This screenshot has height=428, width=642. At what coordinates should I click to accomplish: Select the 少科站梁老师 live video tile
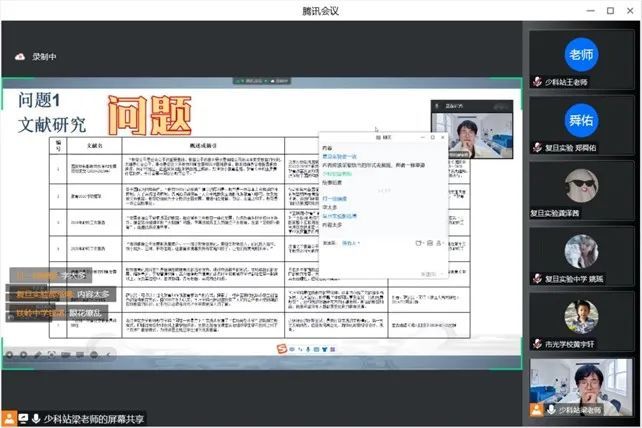(581, 387)
